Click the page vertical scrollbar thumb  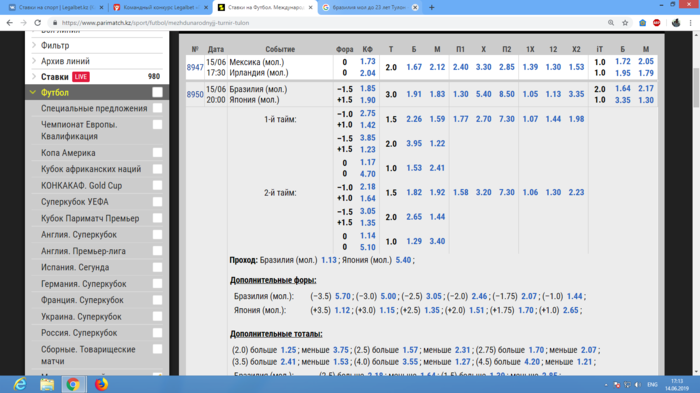coord(696,87)
